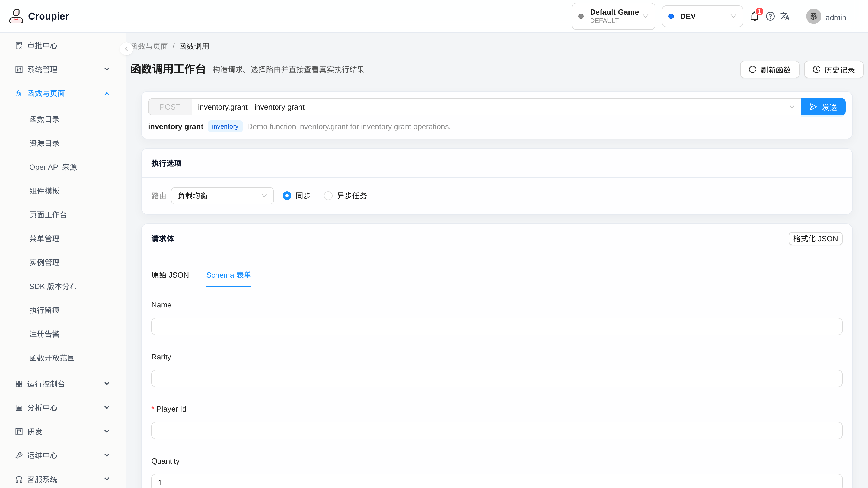Open the notifications bell
Viewport: 868px width, 488px height.
pos(754,17)
